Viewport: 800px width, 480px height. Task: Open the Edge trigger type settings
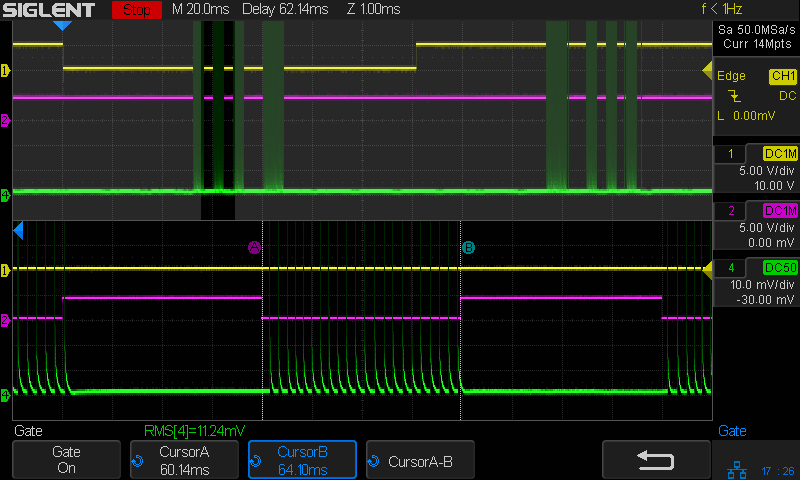tap(731, 76)
